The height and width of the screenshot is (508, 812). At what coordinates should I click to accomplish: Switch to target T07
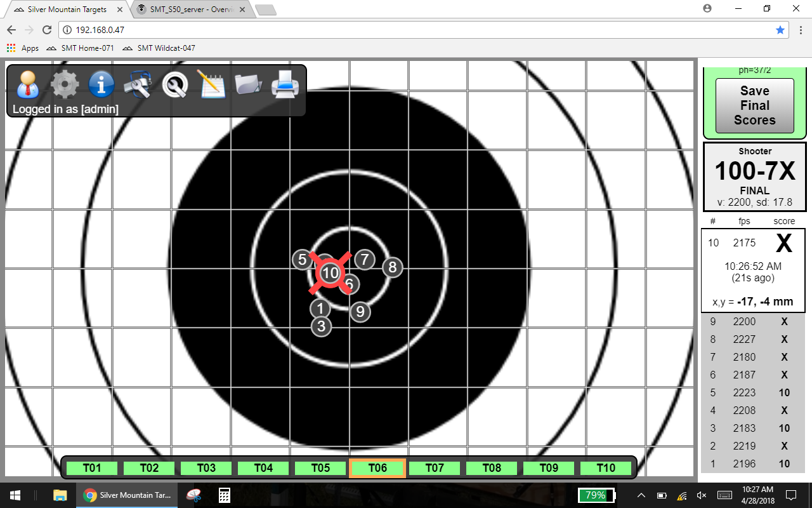pos(435,468)
